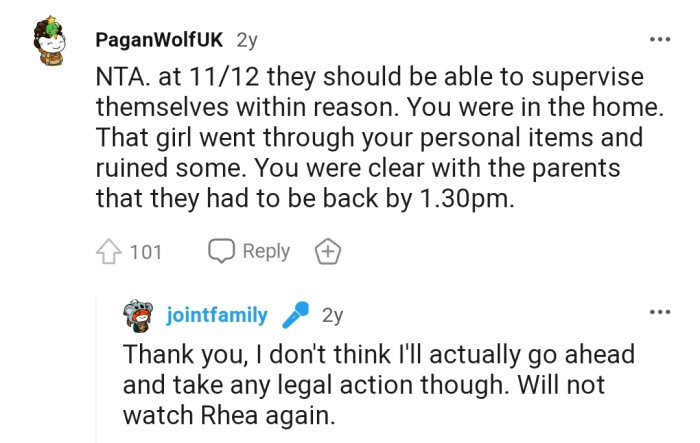Give an award using the plus badge icon

327,252
